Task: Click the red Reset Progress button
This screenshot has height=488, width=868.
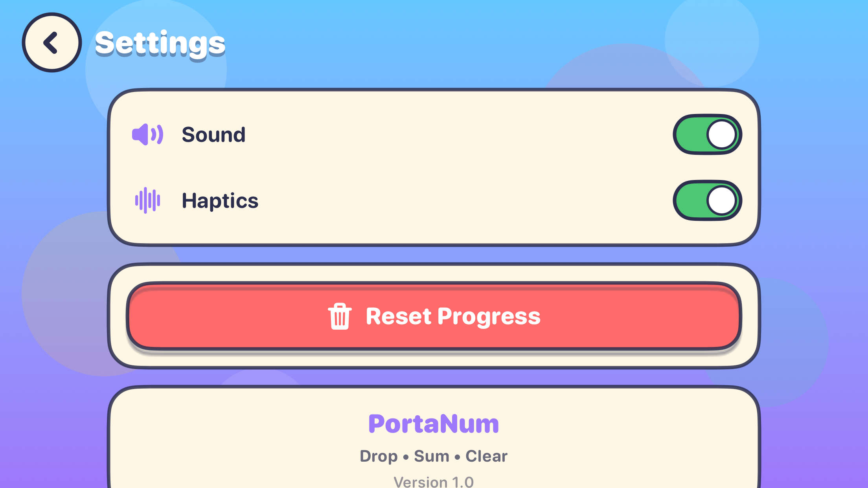Action: (434, 316)
